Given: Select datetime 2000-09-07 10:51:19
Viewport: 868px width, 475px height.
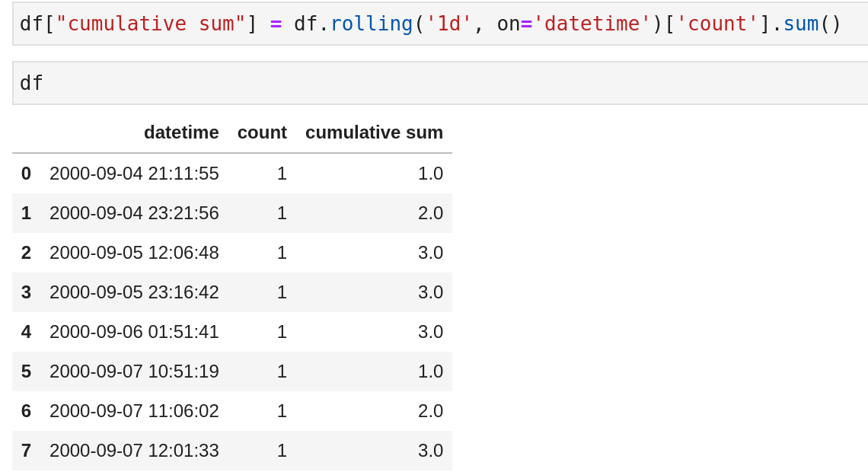Looking at the screenshot, I should 135,371.
